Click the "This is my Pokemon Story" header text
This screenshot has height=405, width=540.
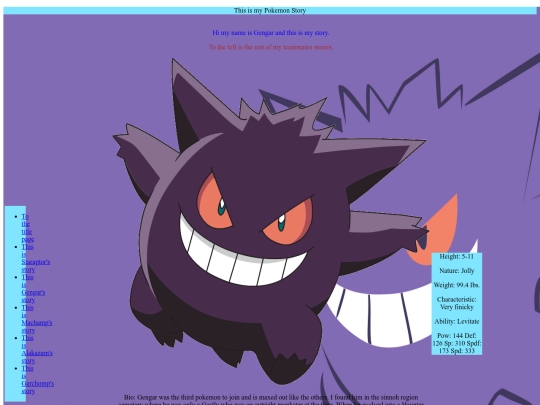270,10
